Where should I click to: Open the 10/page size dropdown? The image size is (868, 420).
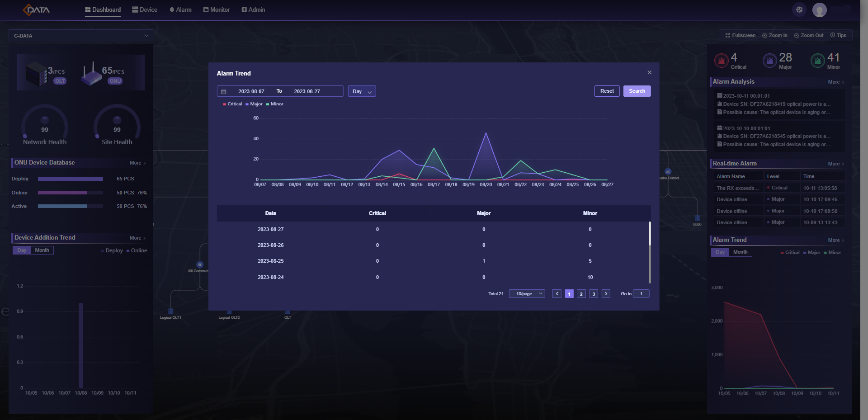pos(527,294)
